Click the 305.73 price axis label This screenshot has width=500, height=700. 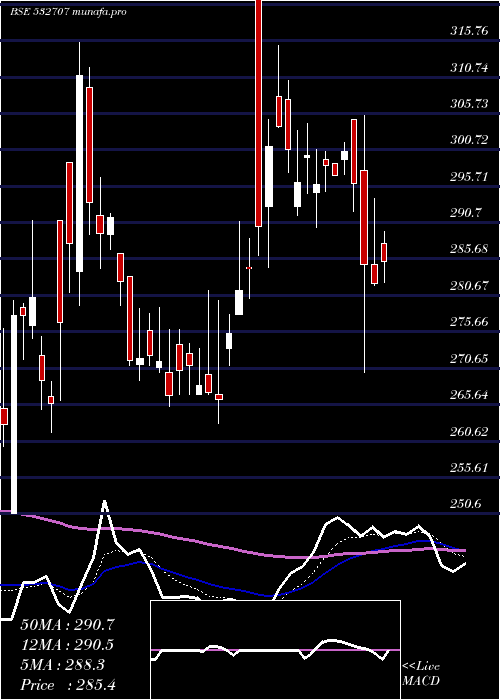[468, 104]
